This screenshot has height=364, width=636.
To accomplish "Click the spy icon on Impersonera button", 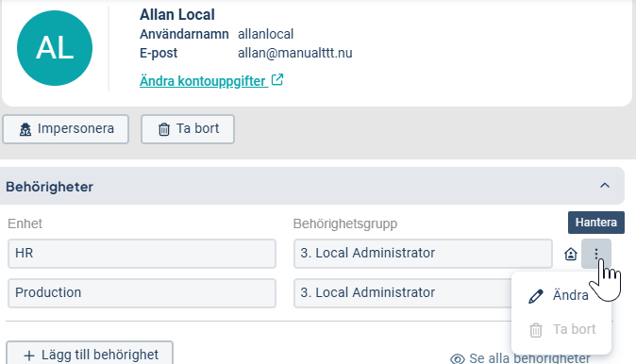I will (25, 129).
